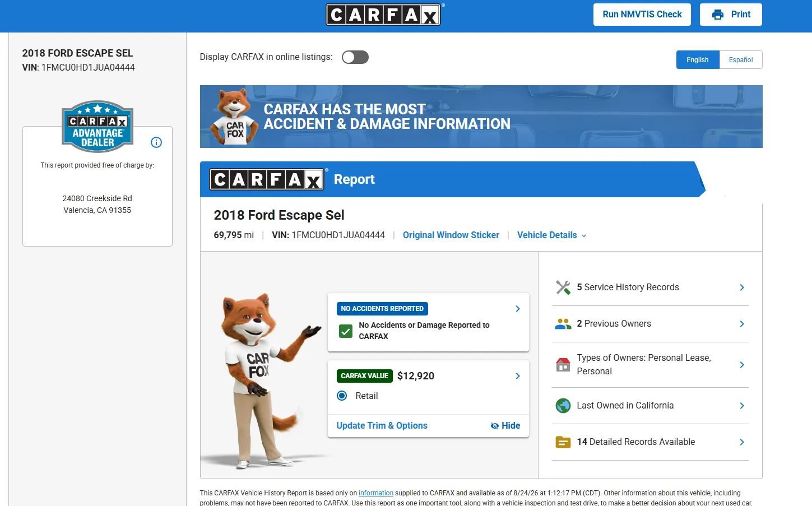812x506 pixels.
Task: Click the Previous Owners people icon
Action: (563, 324)
